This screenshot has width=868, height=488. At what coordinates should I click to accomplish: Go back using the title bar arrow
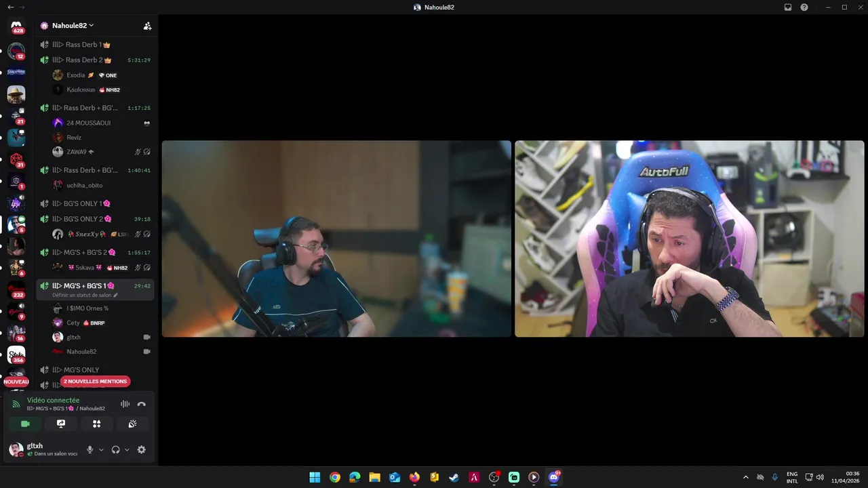10,7
